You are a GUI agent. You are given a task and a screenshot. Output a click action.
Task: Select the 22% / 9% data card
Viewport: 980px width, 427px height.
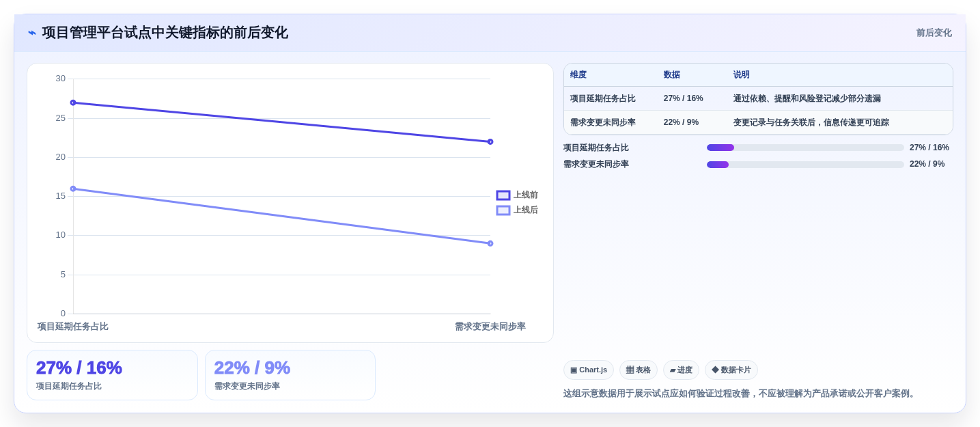coord(290,375)
